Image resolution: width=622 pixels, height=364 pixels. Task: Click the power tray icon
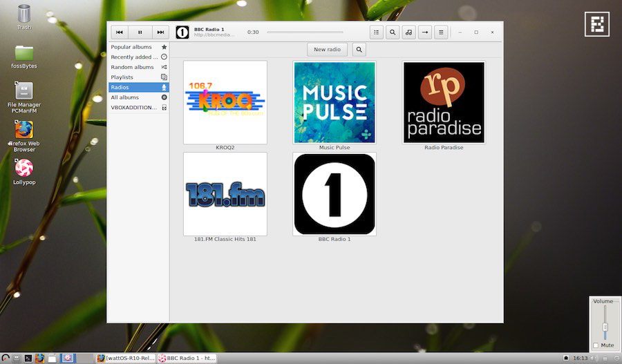tap(616, 358)
